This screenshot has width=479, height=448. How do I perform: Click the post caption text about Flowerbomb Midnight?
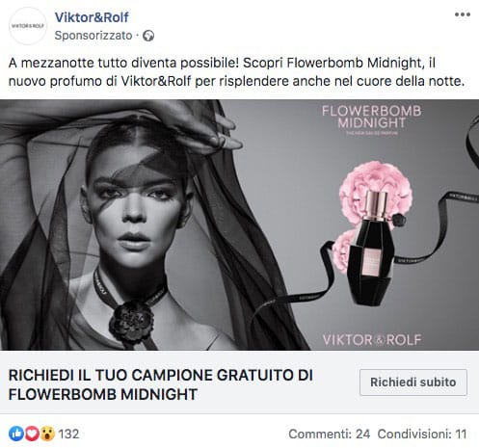[236, 72]
